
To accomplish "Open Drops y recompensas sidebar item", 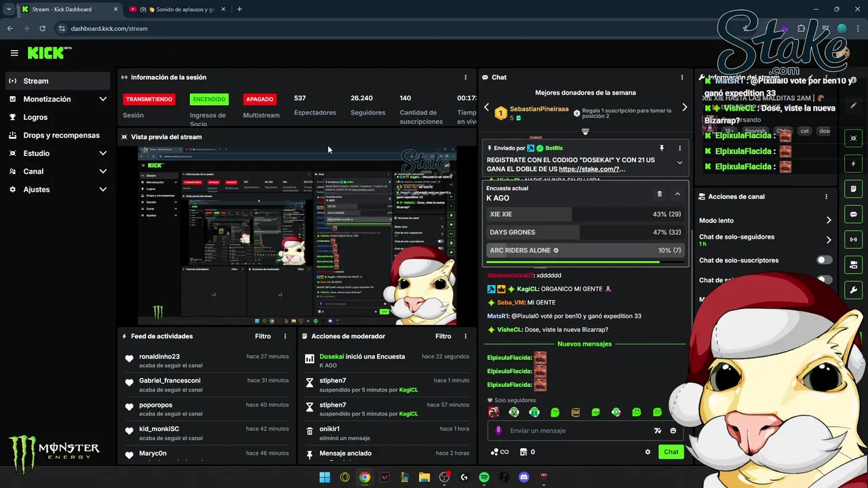I will 58,135.
